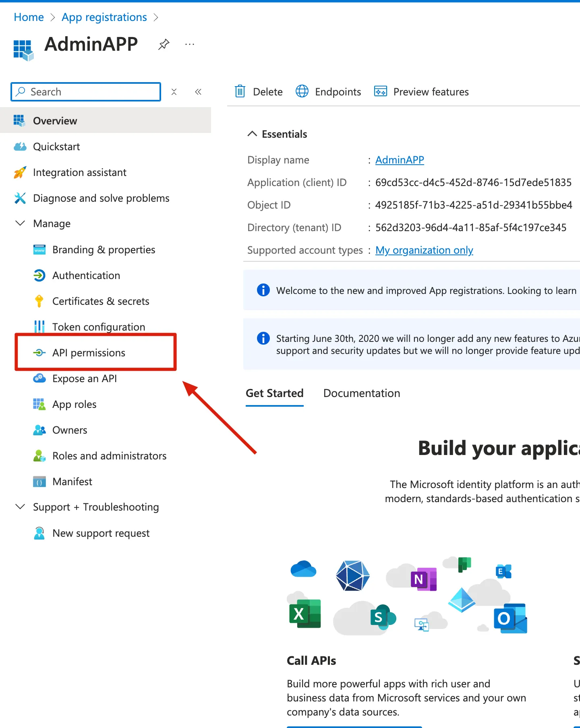The height and width of the screenshot is (728, 580).
Task: Click the Preview features icon
Action: (381, 91)
